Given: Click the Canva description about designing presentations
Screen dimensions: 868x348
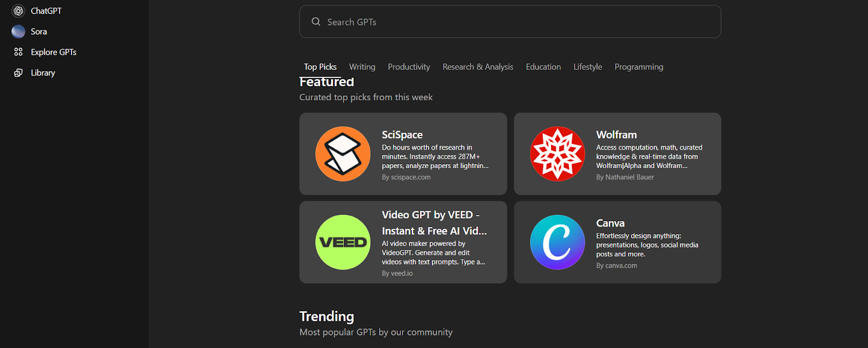Looking at the screenshot, I should point(647,245).
